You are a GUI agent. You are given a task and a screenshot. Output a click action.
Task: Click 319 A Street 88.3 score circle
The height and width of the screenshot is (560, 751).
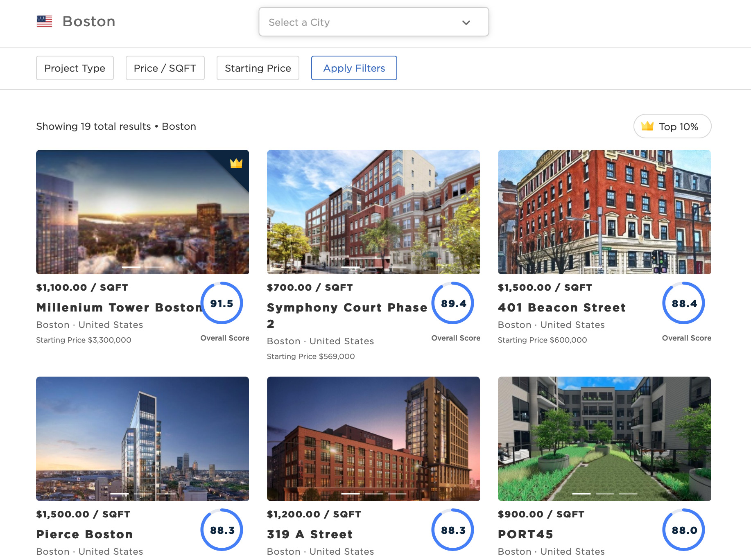pyautogui.click(x=453, y=530)
